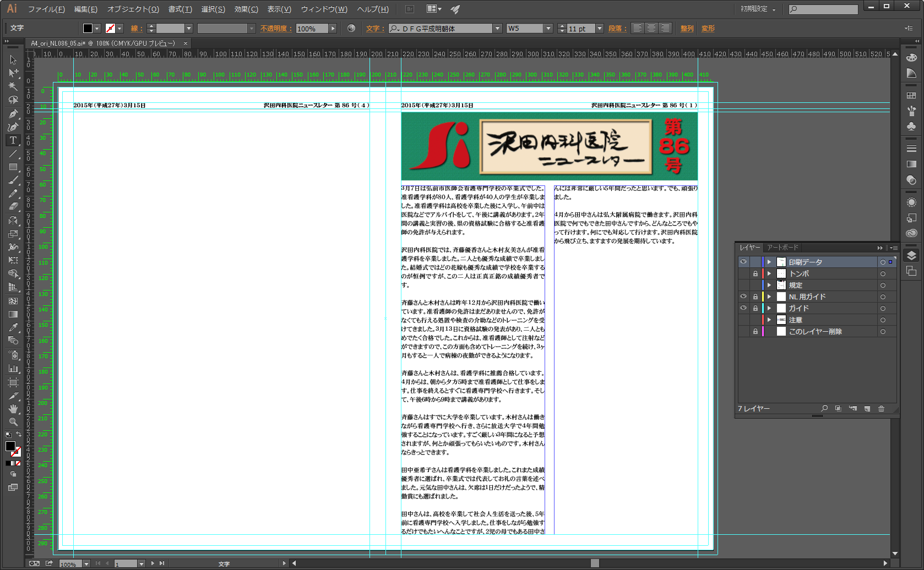Select the Magic Wand tool
924x570 pixels.
13,86
